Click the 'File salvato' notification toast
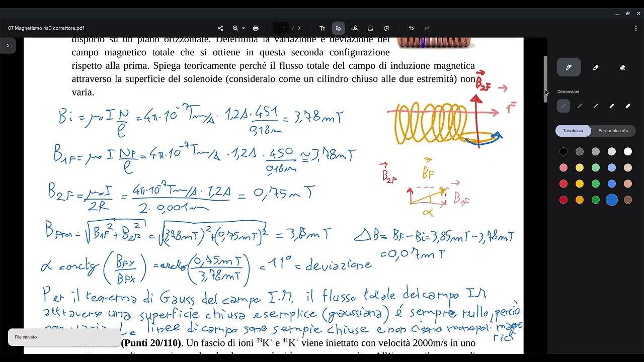Viewport: 644px width, 362px height. tap(64, 337)
